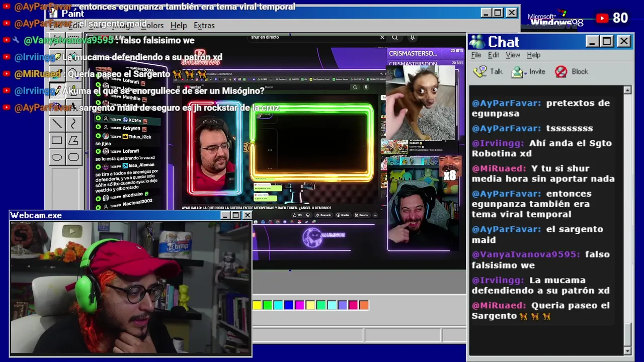Screen dimensions: 644x362
Task: Click Chat scrollbar down arrow
Action: (627, 351)
